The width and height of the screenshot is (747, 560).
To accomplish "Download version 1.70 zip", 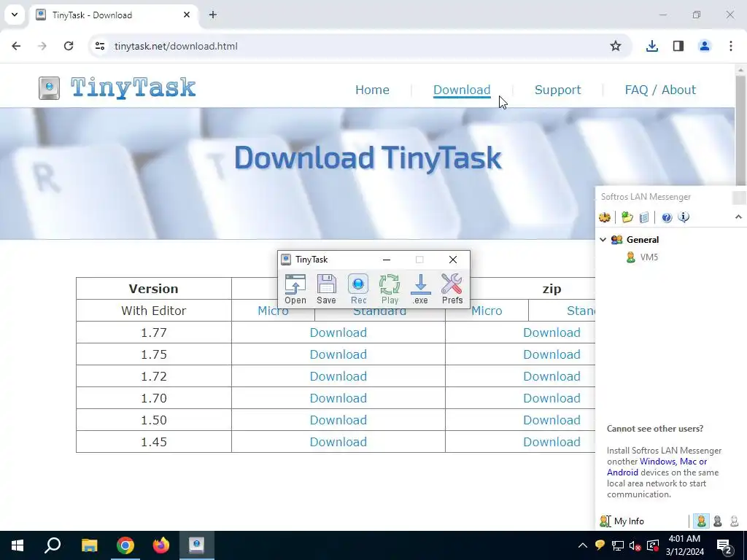I will 551,398.
